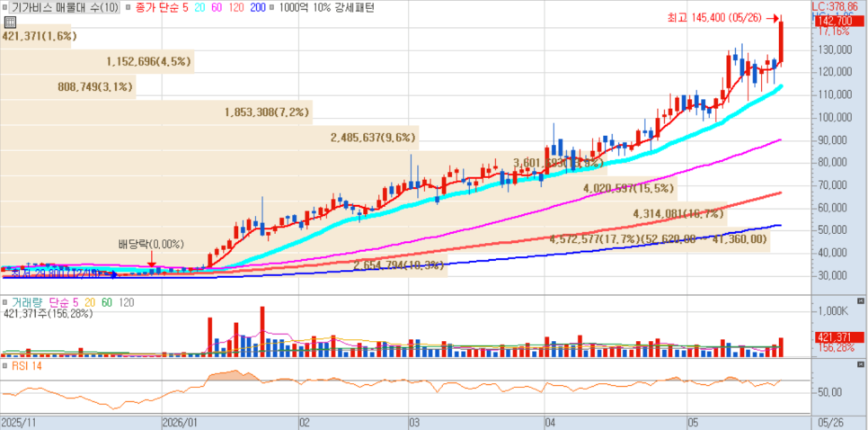Select the 1000억 10% 강세패턴 indicator label
Screen dimensions: 868x430
(x=326, y=8)
